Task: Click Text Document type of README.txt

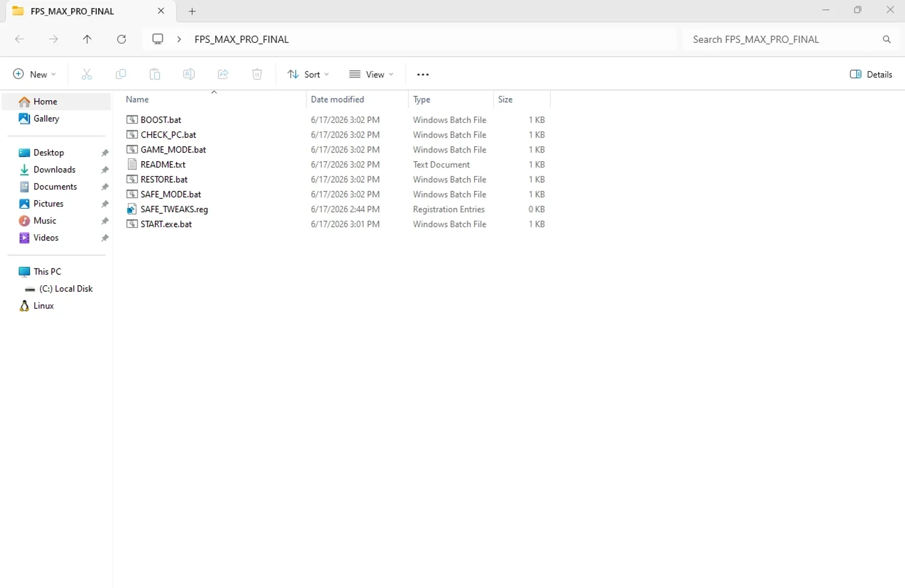Action: coord(441,165)
